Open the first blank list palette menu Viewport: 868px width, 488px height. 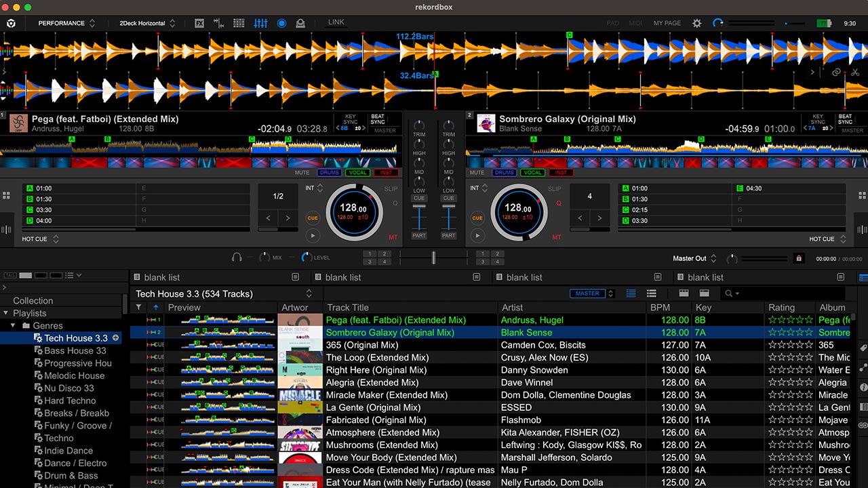pyautogui.click(x=295, y=277)
